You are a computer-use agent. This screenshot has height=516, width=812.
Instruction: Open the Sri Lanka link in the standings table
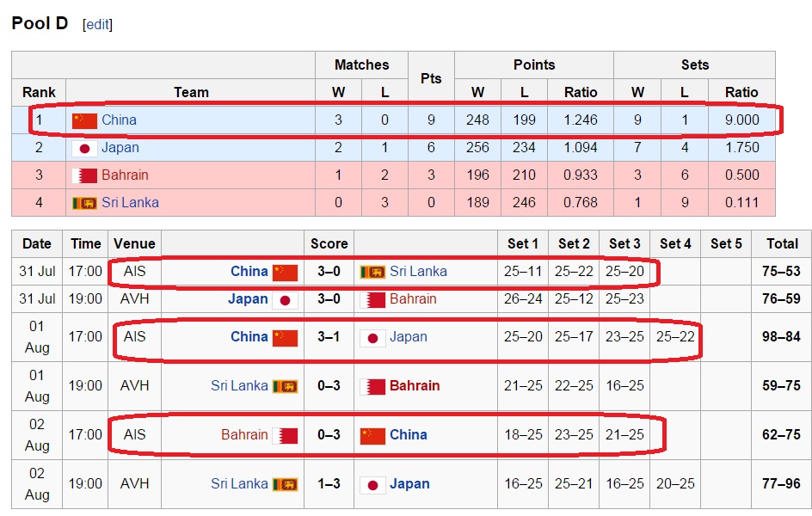[130, 203]
